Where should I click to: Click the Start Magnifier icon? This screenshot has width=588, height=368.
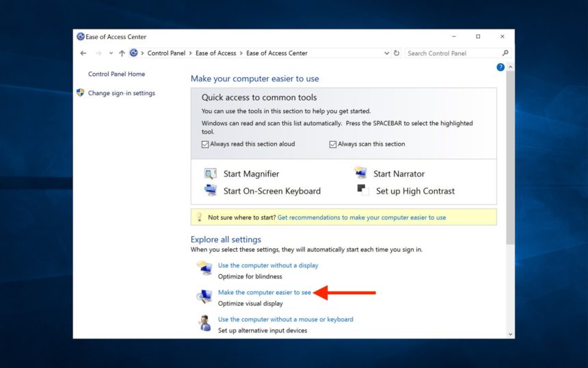[x=210, y=173]
